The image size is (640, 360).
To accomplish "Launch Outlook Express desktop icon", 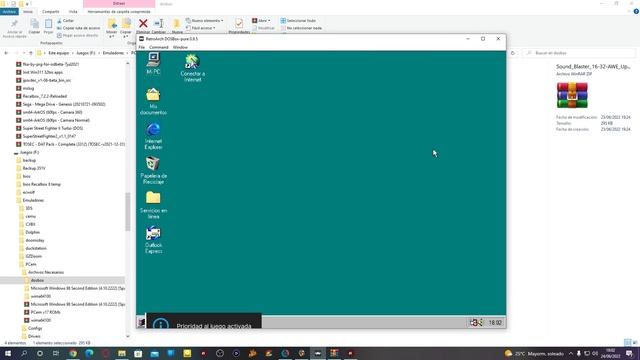I will [153, 240].
